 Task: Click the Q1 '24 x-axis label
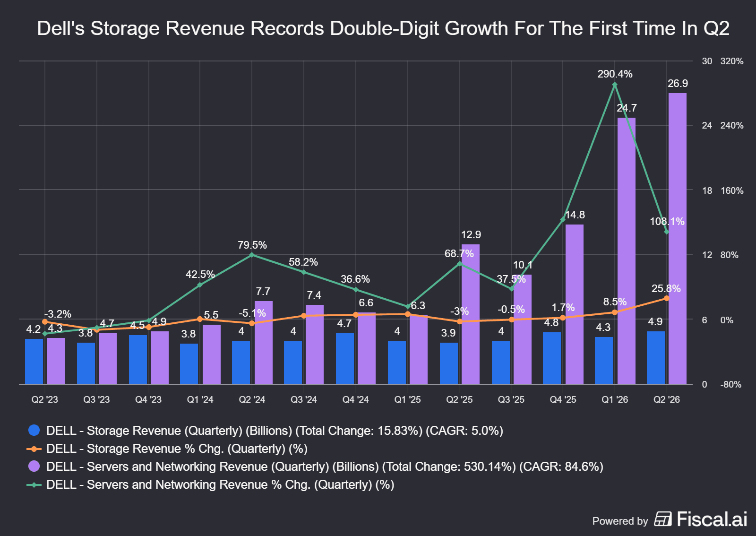click(200, 399)
